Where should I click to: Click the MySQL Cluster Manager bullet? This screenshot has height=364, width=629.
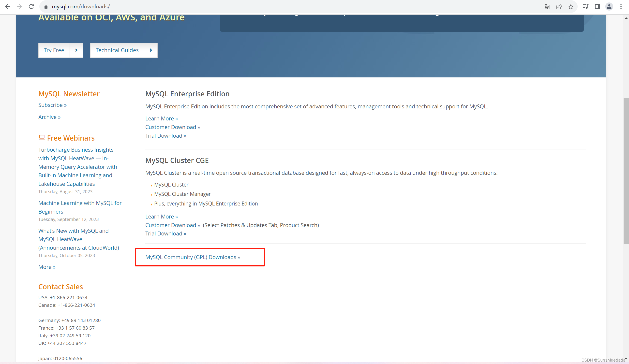182,194
